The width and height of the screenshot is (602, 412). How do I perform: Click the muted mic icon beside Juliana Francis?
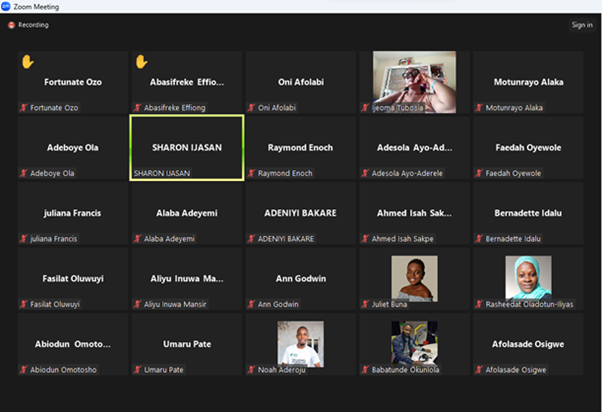[24, 239]
